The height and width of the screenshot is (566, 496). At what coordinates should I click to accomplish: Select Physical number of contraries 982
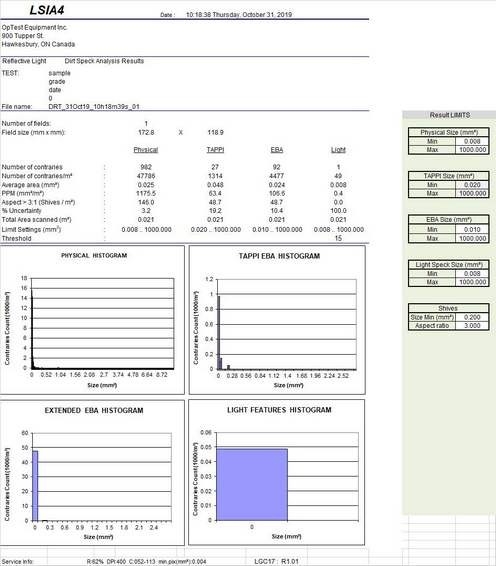[x=146, y=167]
